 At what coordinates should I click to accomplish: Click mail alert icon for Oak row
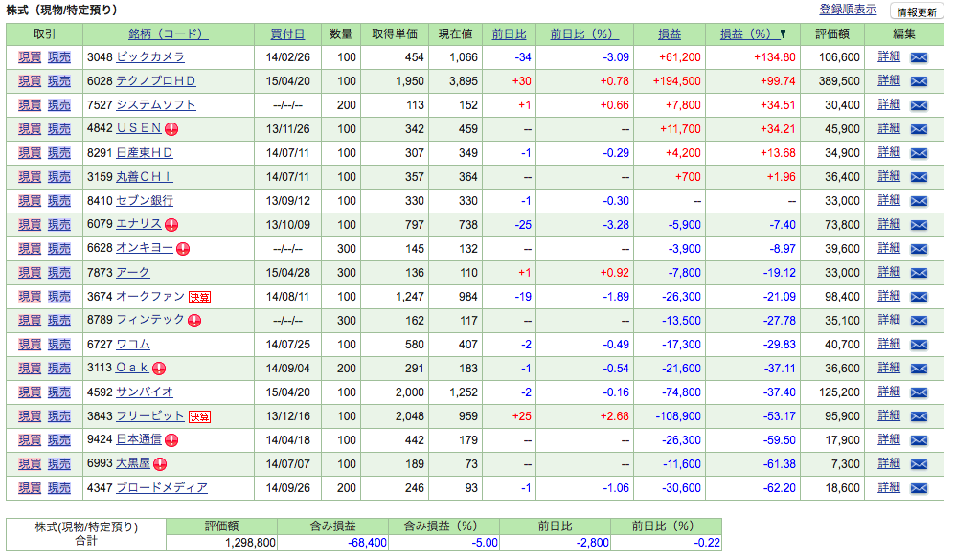coord(919,369)
